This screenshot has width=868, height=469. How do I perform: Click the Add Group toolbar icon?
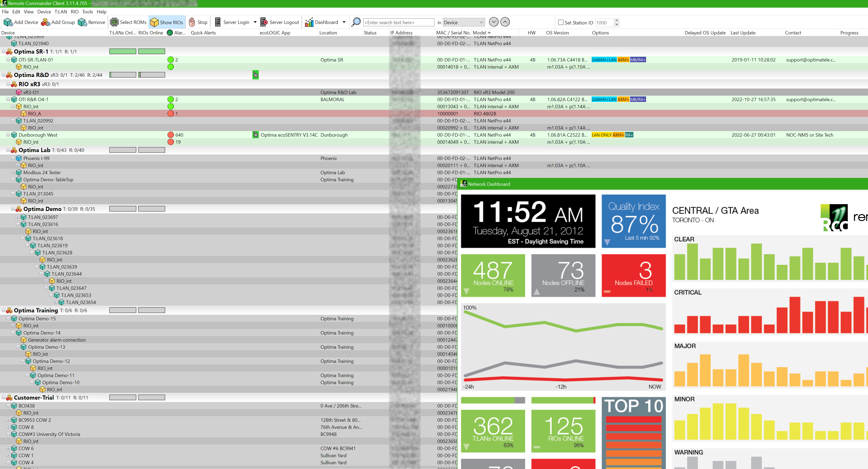45,22
